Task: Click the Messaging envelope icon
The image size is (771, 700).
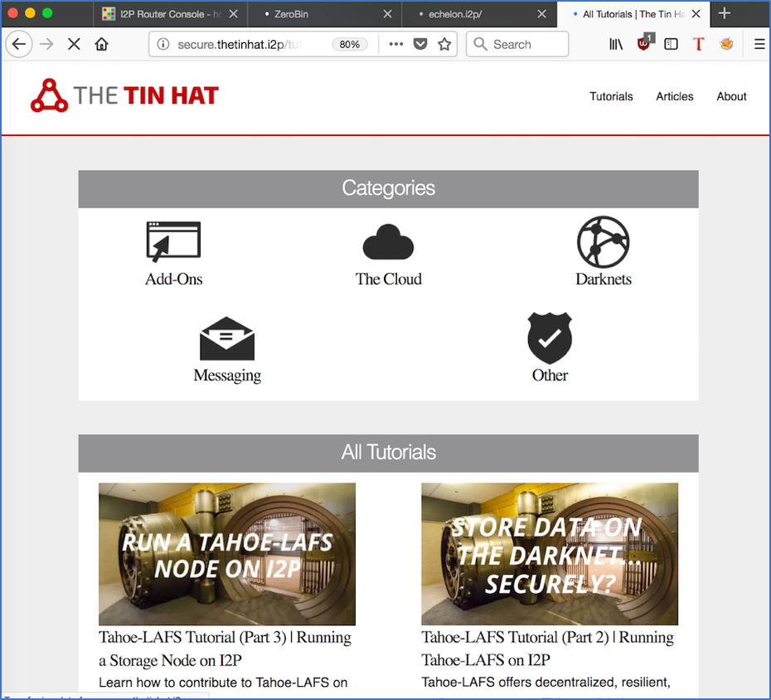Action: [226, 338]
